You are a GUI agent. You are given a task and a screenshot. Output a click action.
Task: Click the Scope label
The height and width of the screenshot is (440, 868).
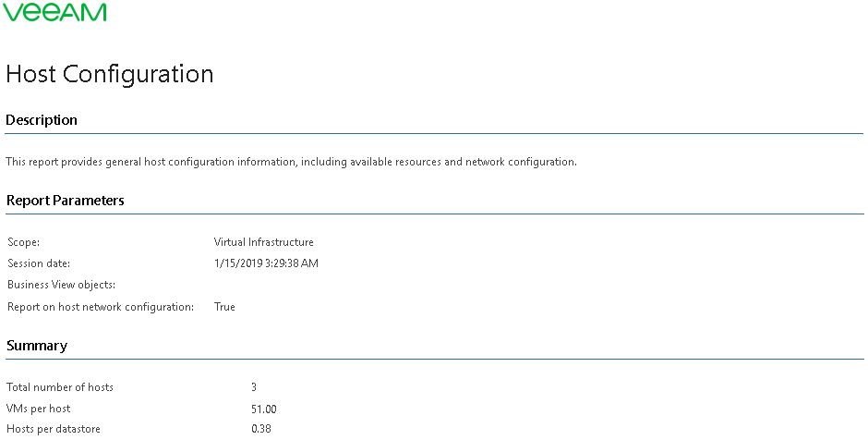coord(24,242)
